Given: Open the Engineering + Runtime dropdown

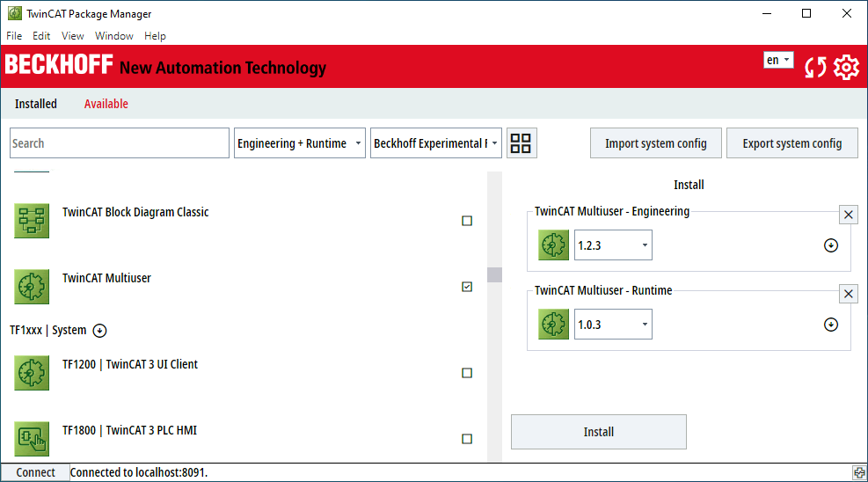Looking at the screenshot, I should [300, 143].
